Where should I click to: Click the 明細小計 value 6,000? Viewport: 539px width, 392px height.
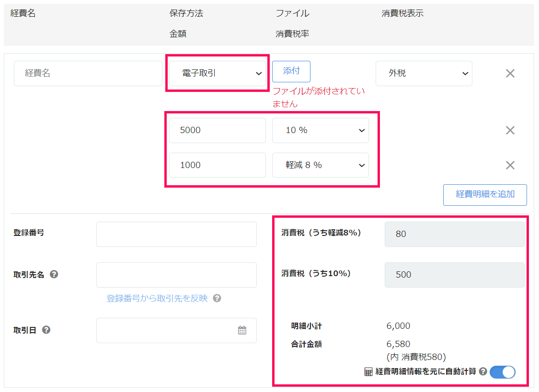[x=398, y=326]
